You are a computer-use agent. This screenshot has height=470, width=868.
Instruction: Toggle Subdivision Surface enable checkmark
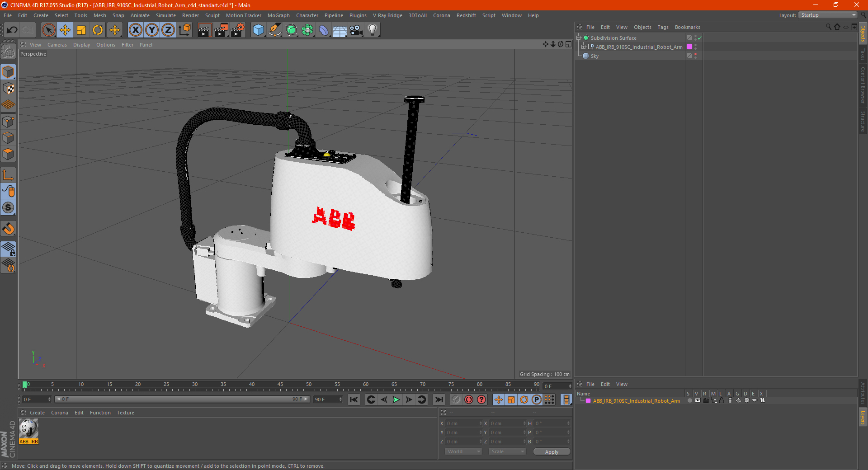pyautogui.click(x=699, y=38)
